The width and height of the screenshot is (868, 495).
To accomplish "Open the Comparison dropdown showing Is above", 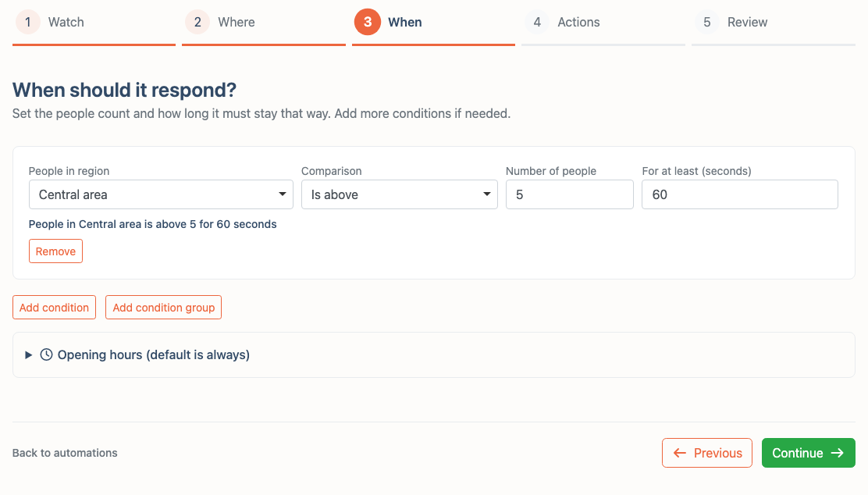I will [399, 194].
